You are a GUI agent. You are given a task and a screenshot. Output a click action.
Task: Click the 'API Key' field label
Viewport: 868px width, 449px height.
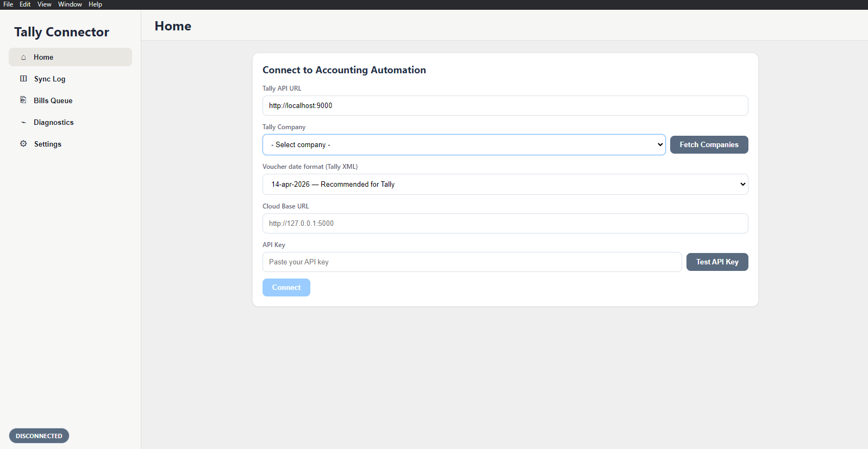tap(273, 245)
